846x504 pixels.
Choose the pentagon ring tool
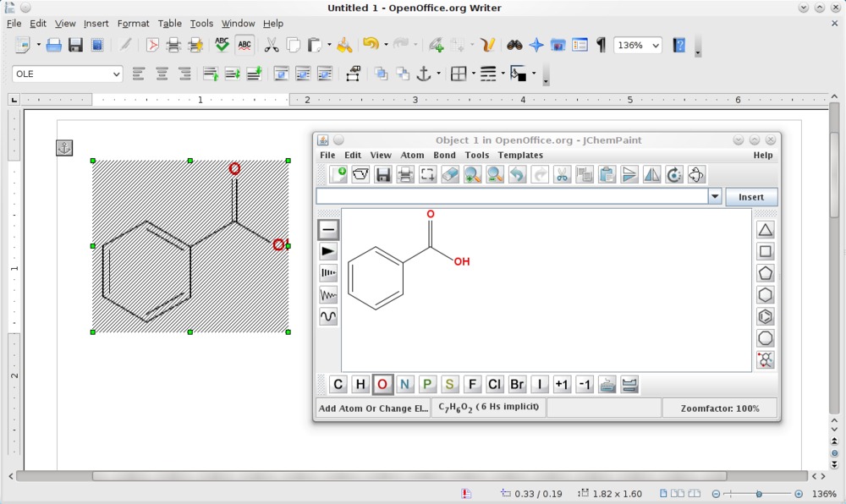click(x=765, y=273)
